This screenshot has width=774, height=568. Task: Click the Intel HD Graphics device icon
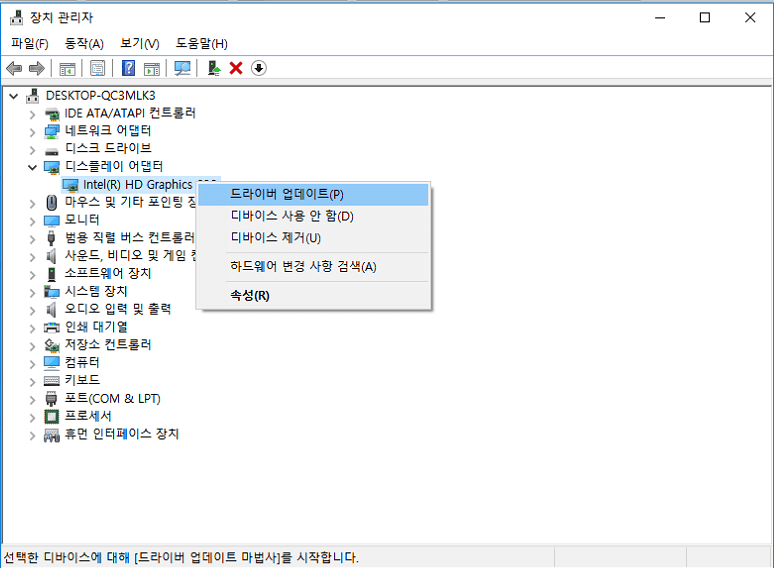click(x=71, y=185)
